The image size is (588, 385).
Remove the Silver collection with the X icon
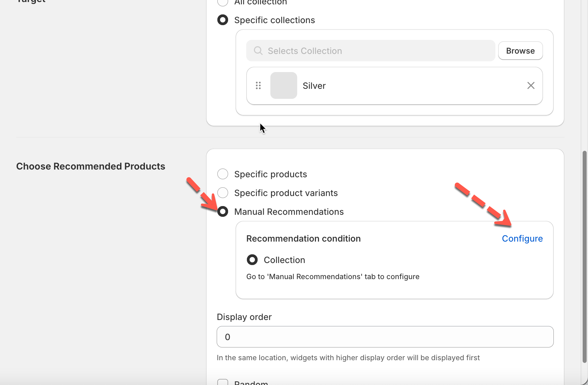[531, 86]
